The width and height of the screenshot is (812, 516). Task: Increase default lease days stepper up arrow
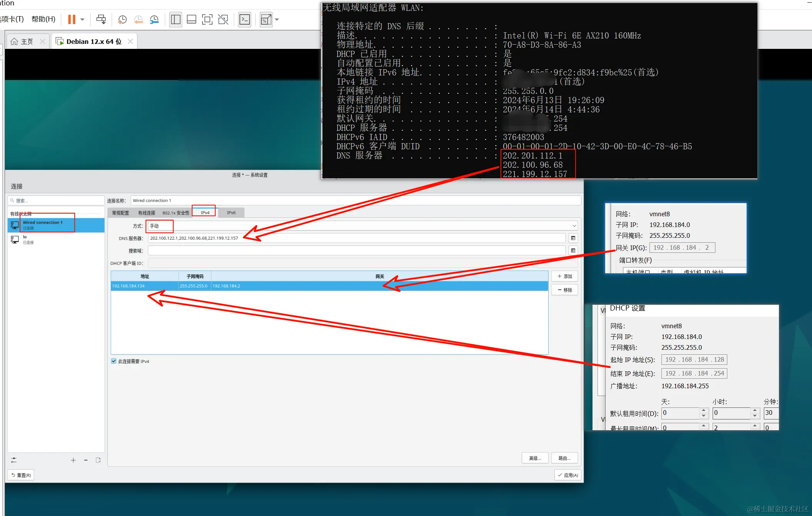point(703,410)
